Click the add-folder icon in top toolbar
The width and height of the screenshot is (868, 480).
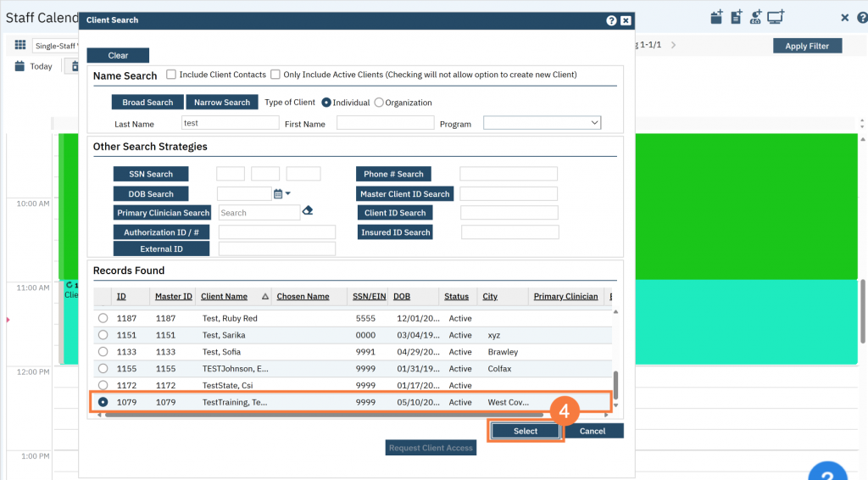click(x=716, y=17)
